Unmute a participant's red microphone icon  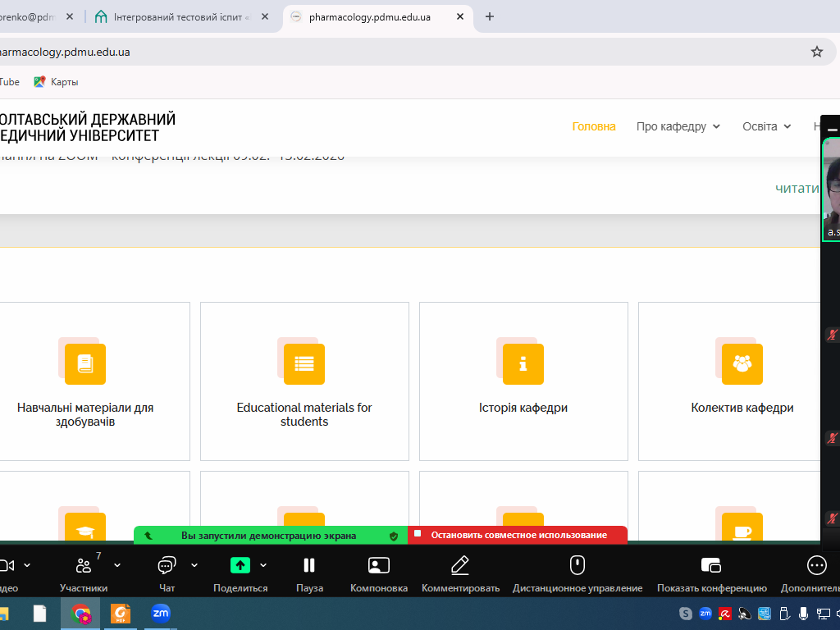pos(831,335)
